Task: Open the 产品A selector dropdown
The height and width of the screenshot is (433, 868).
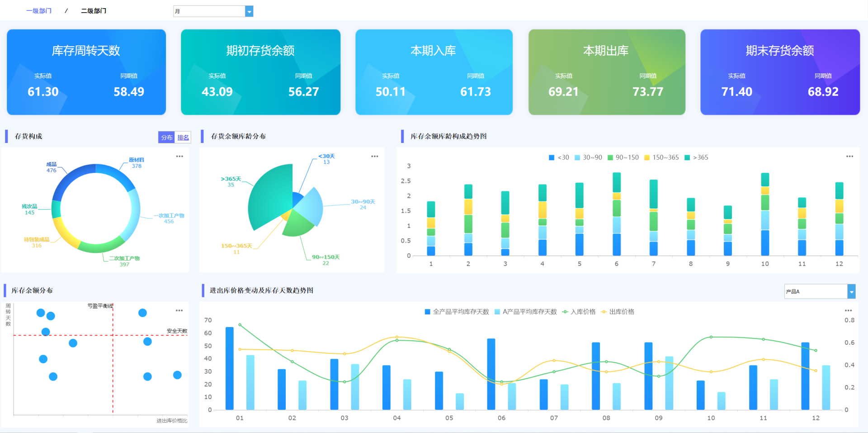Action: [x=816, y=291]
